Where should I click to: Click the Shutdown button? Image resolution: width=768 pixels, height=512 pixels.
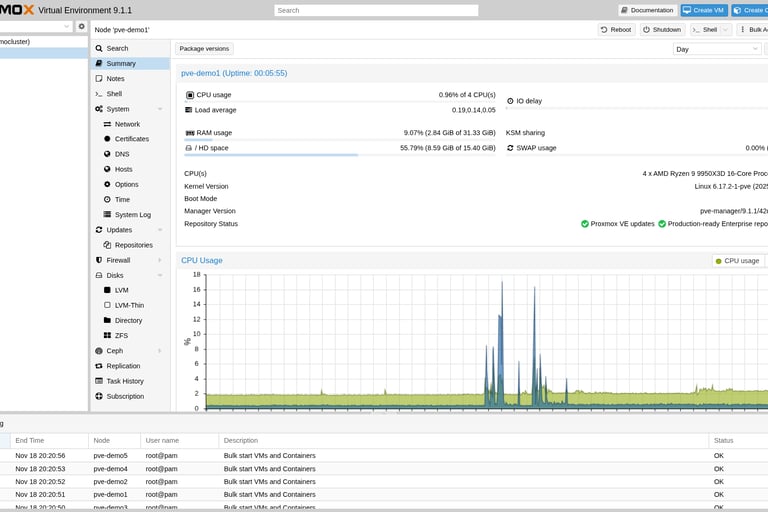(662, 30)
